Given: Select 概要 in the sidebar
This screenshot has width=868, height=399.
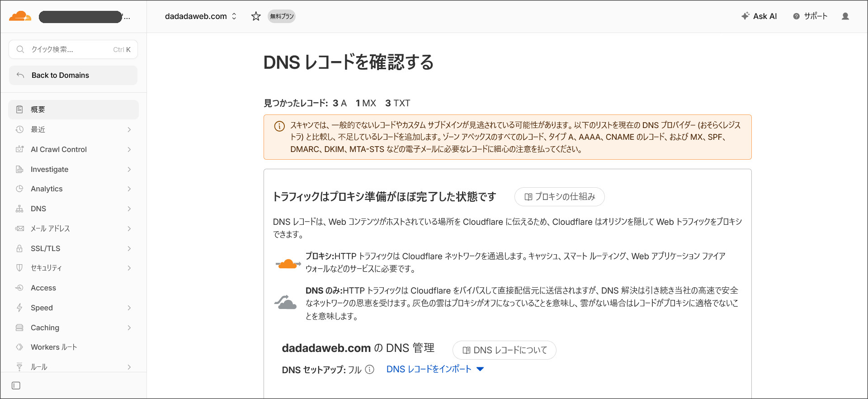Looking at the screenshot, I should tap(73, 109).
